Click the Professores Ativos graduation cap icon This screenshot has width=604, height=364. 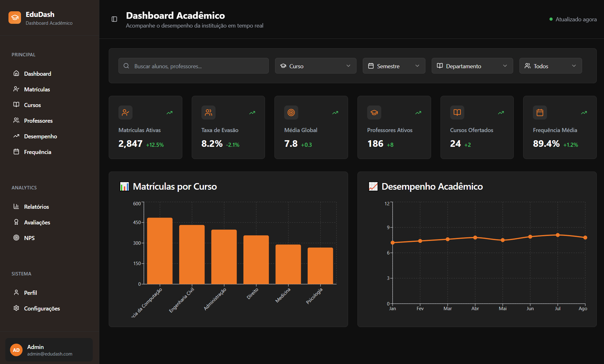pos(374,113)
